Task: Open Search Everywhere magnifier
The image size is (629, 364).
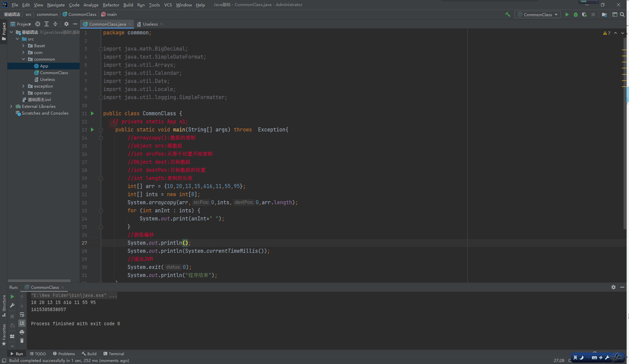Action: coord(622,14)
